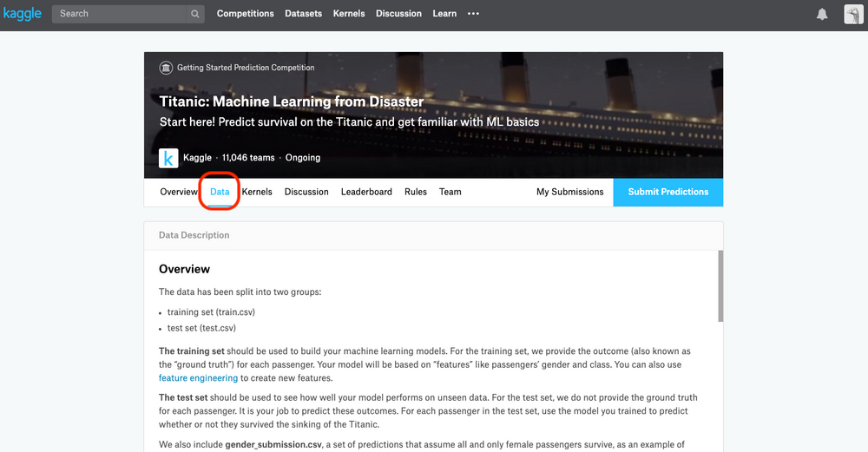Click the 'test set (test.csv)' bullet

tap(201, 328)
